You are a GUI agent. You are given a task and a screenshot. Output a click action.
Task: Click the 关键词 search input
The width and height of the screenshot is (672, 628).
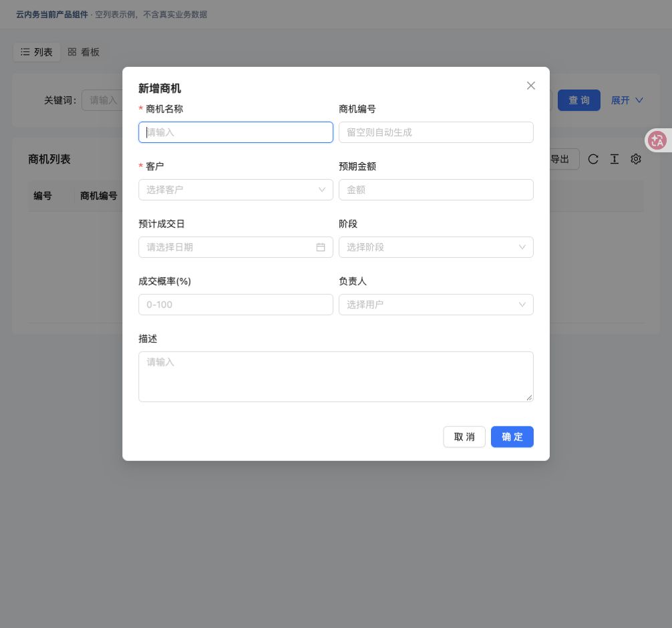(x=102, y=100)
